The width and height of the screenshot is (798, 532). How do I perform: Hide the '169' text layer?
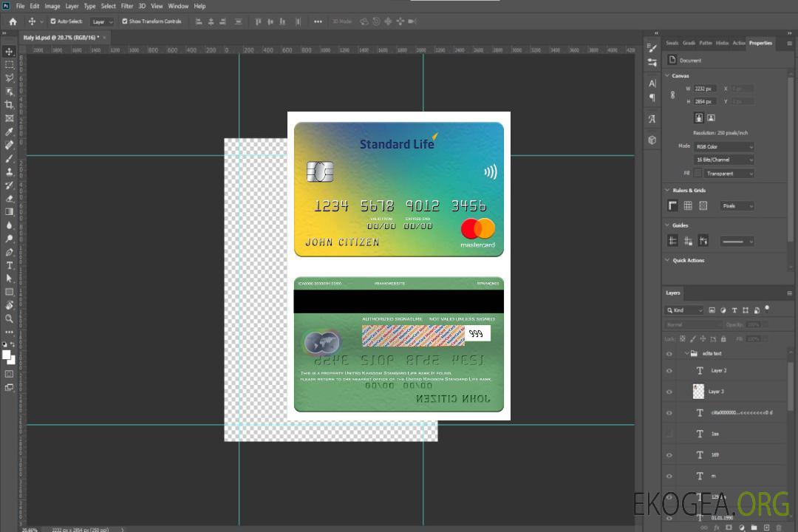point(669,454)
